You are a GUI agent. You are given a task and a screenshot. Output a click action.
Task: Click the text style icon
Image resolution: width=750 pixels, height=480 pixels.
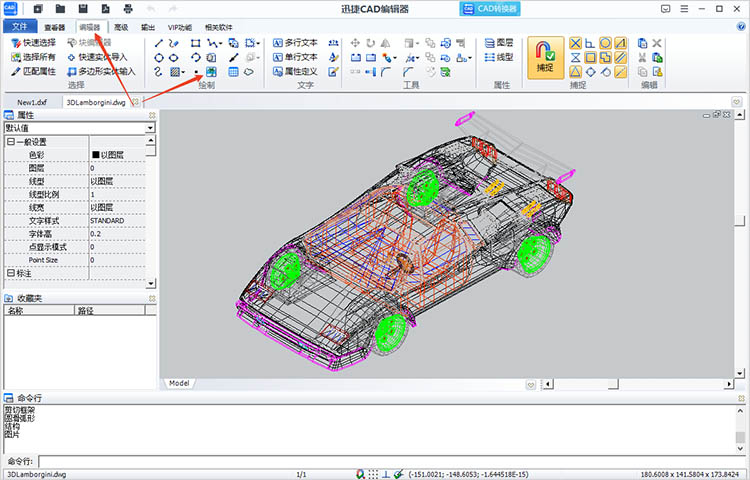point(333,57)
